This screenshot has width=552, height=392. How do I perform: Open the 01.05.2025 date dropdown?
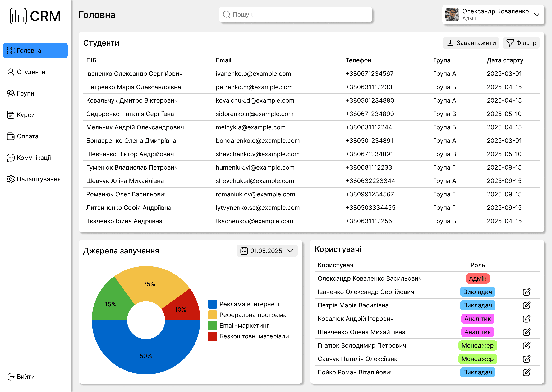pyautogui.click(x=290, y=251)
